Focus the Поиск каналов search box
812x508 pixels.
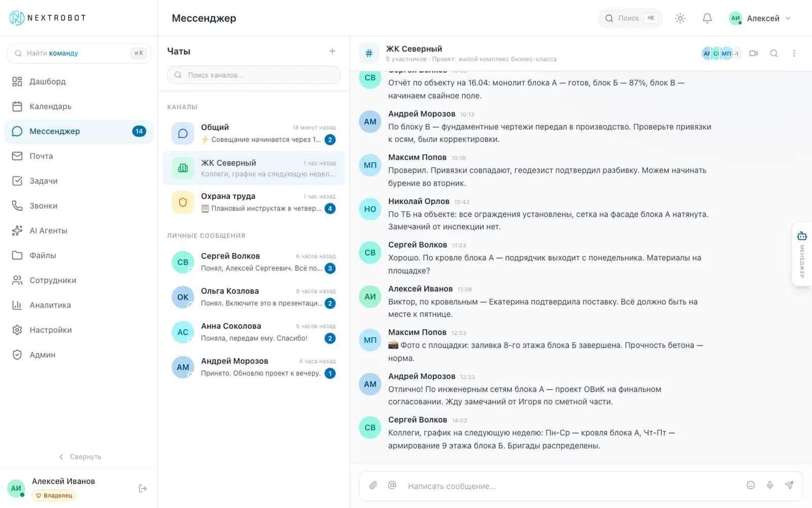pyautogui.click(x=254, y=75)
